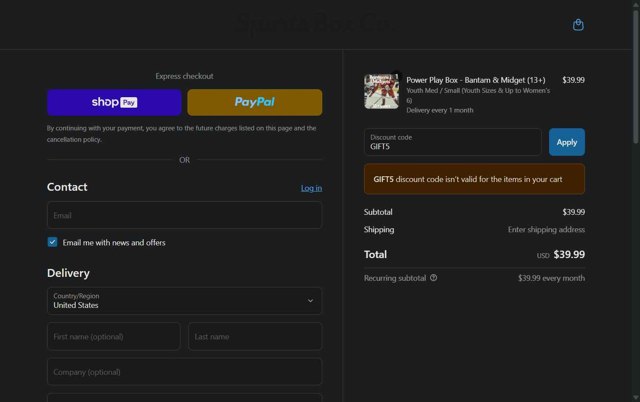Pay with Shop Pay express button
Screen dimensions: 640x402
pyautogui.click(x=114, y=102)
